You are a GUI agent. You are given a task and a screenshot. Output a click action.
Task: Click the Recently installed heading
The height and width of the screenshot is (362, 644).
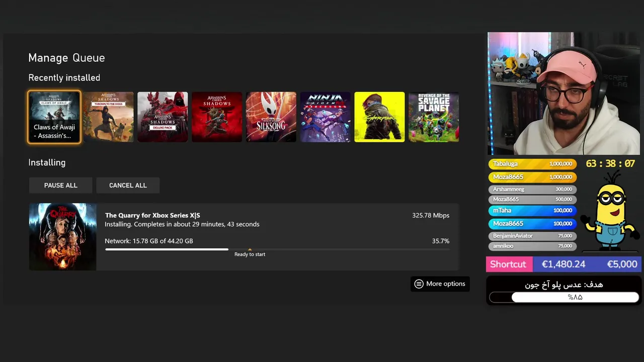point(64,78)
